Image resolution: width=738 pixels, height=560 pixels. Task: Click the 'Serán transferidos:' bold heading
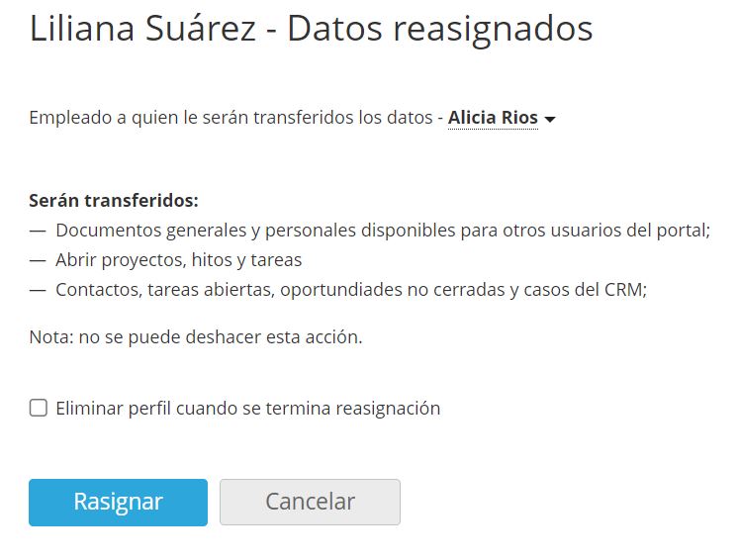[x=114, y=201]
